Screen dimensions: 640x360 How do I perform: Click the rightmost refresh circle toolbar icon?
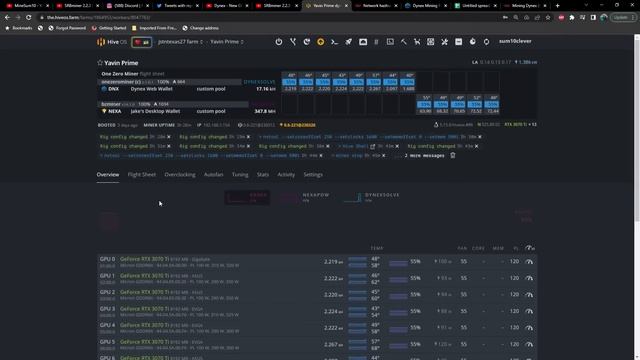[487, 42]
